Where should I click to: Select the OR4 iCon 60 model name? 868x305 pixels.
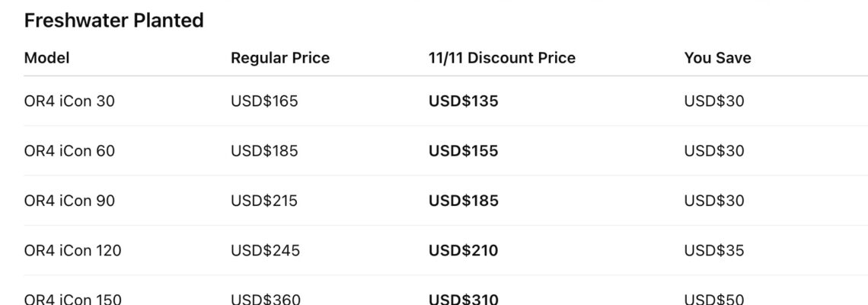(x=69, y=151)
